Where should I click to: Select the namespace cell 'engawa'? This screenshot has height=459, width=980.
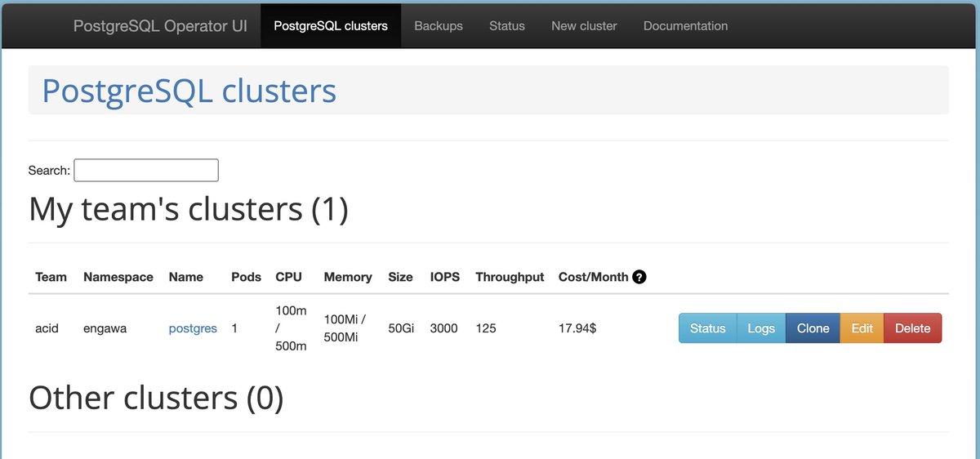click(x=105, y=328)
